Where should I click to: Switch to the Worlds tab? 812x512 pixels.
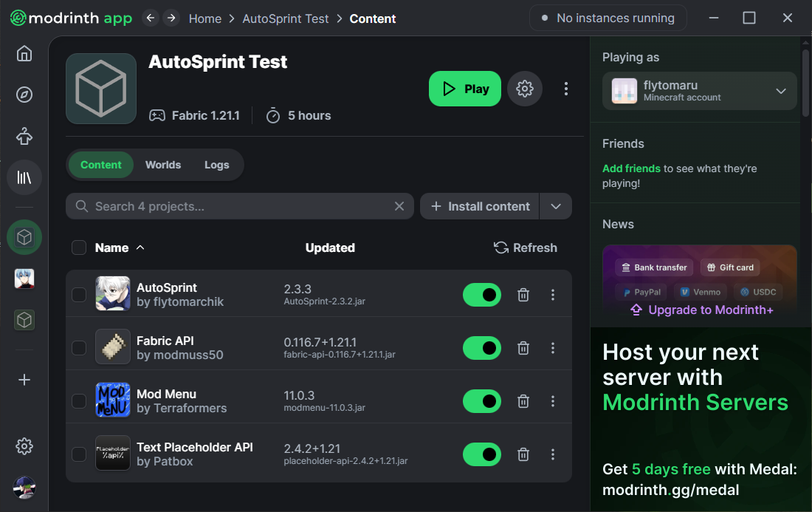point(163,165)
